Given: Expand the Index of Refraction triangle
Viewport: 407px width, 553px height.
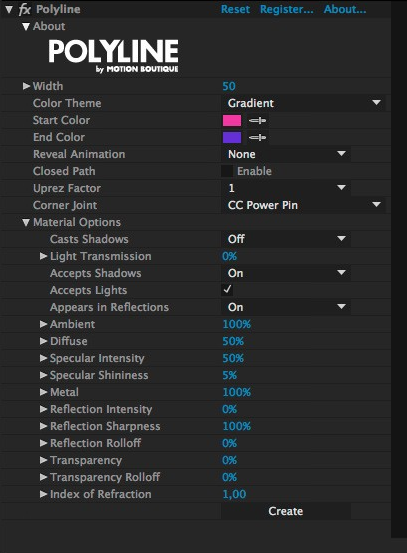Looking at the screenshot, I should 43,494.
